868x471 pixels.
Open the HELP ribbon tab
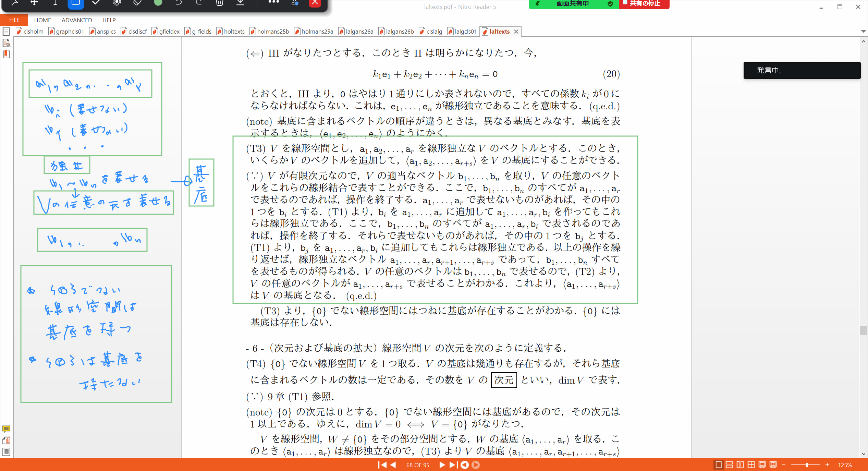tap(109, 20)
